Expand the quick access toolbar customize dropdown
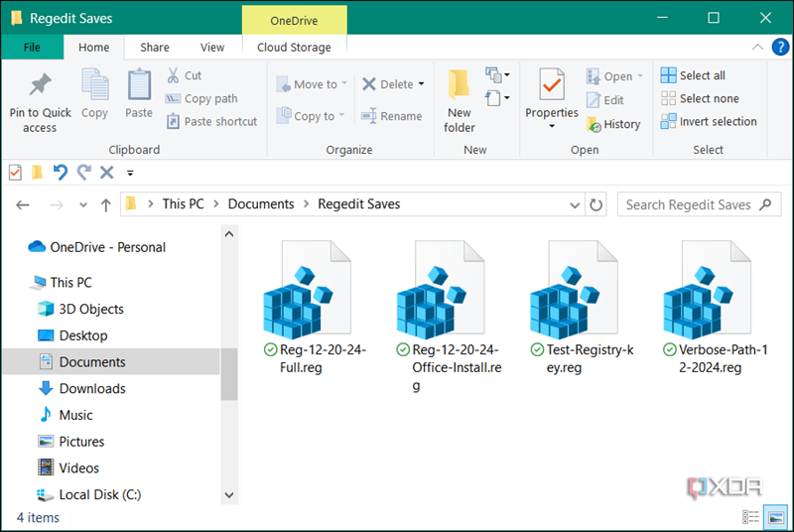The height and width of the screenshot is (532, 794). 130,173
